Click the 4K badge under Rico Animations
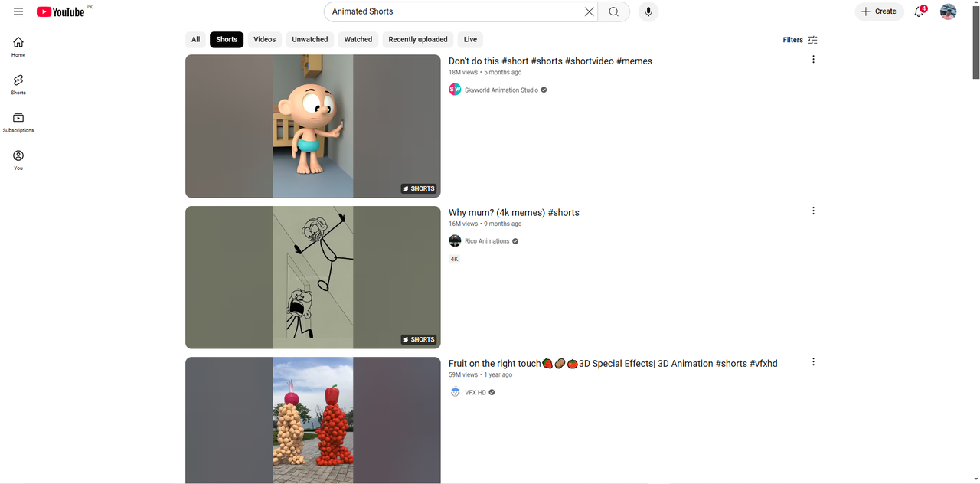 pos(454,259)
